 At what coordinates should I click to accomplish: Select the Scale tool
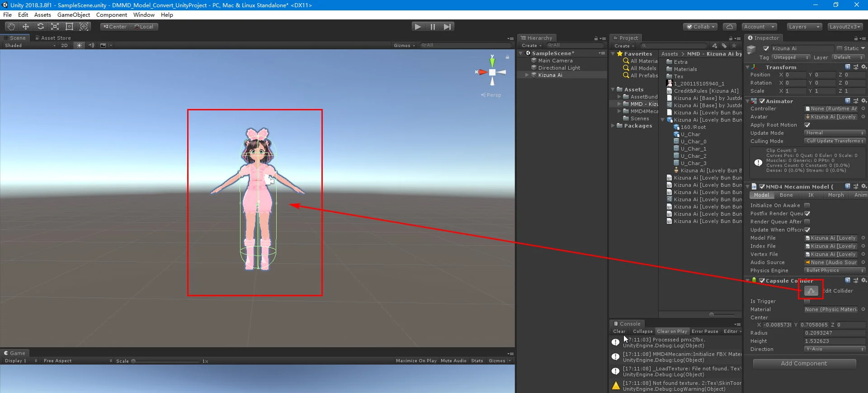[55, 27]
